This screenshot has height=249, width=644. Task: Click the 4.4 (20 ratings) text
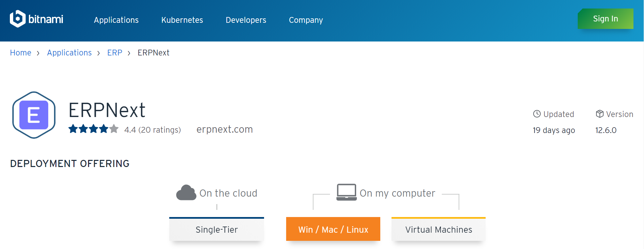tap(153, 130)
